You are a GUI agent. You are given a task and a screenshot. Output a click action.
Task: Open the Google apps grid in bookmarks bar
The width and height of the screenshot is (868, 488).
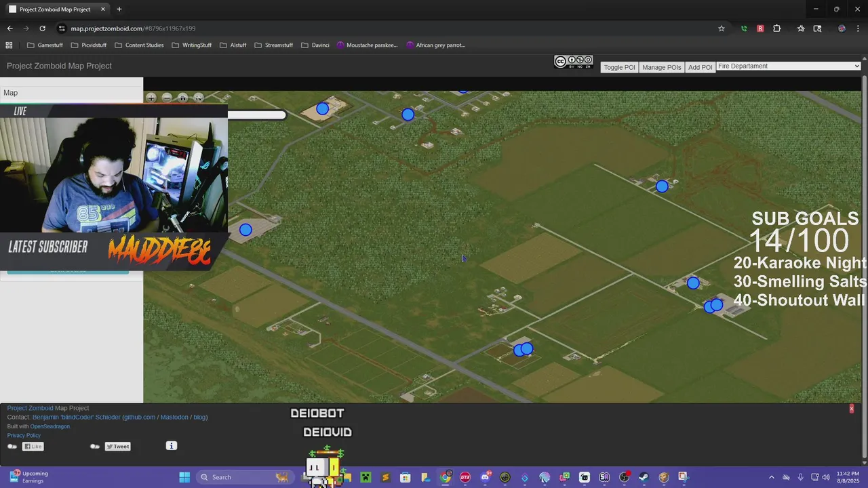click(9, 45)
